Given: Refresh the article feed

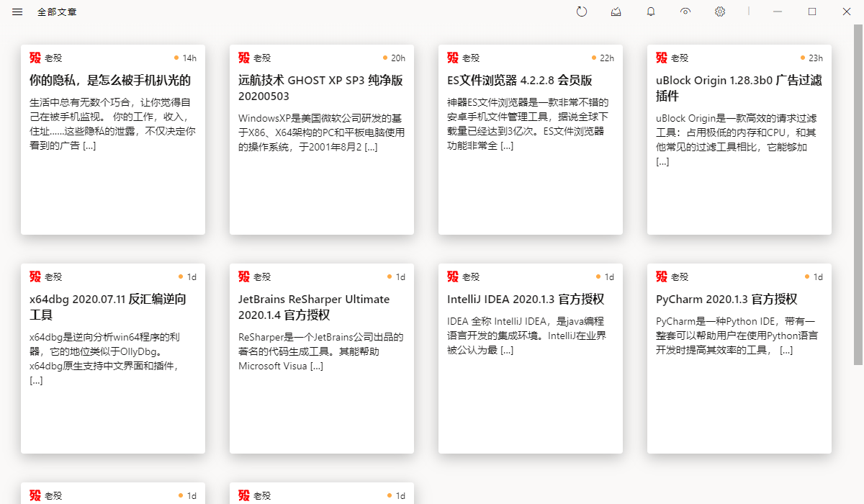Looking at the screenshot, I should pyautogui.click(x=582, y=12).
